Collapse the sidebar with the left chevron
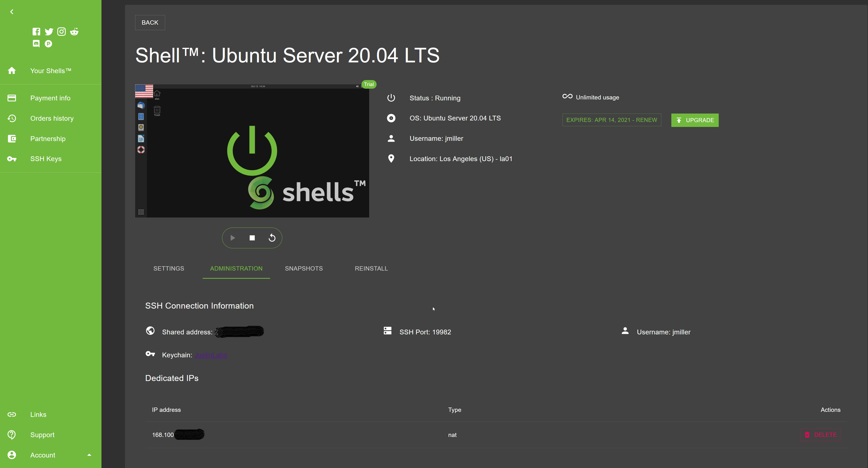 [x=12, y=12]
